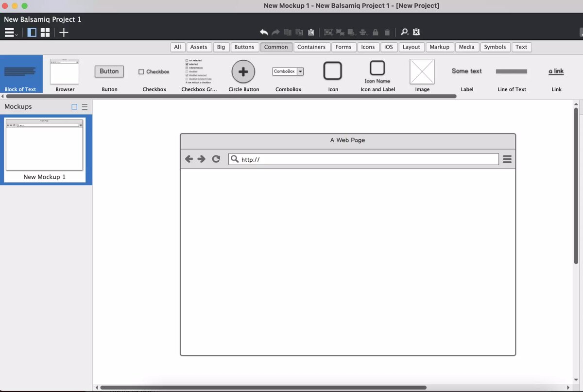
Task: Click the Redo arrow icon
Action: point(275,32)
